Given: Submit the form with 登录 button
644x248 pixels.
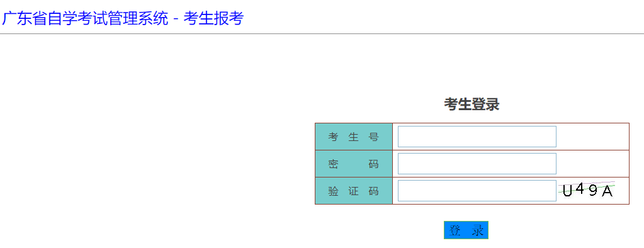Looking at the screenshot, I should (x=466, y=230).
